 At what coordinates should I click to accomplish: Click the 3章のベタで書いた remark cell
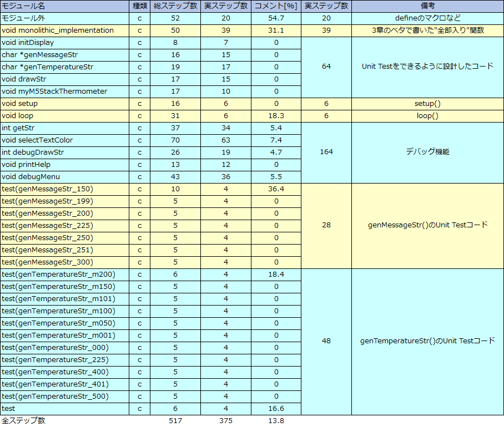[427, 30]
